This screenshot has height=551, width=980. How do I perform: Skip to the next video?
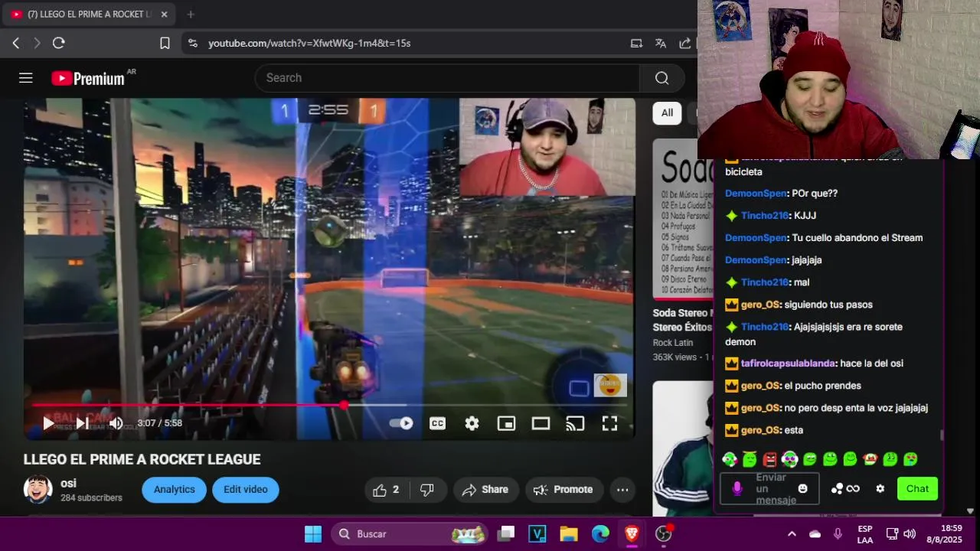coord(82,423)
